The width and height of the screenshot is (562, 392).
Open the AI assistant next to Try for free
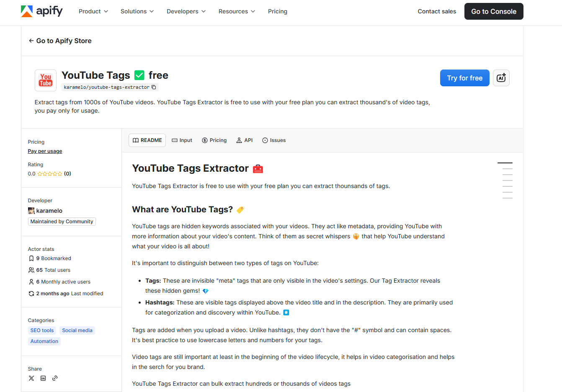point(501,78)
